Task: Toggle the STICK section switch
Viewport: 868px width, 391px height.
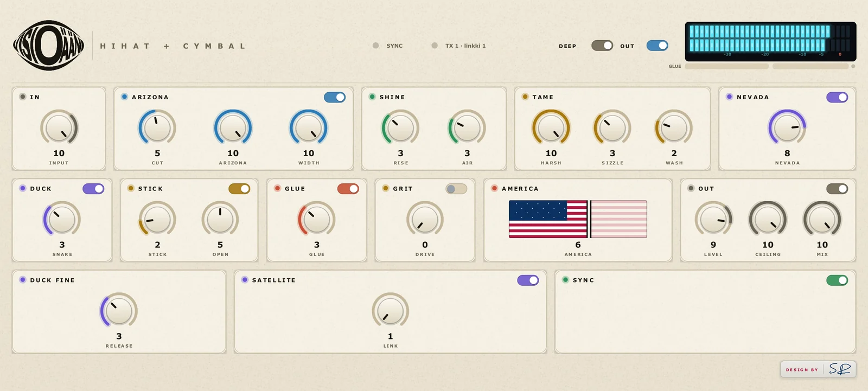Action: coord(239,189)
